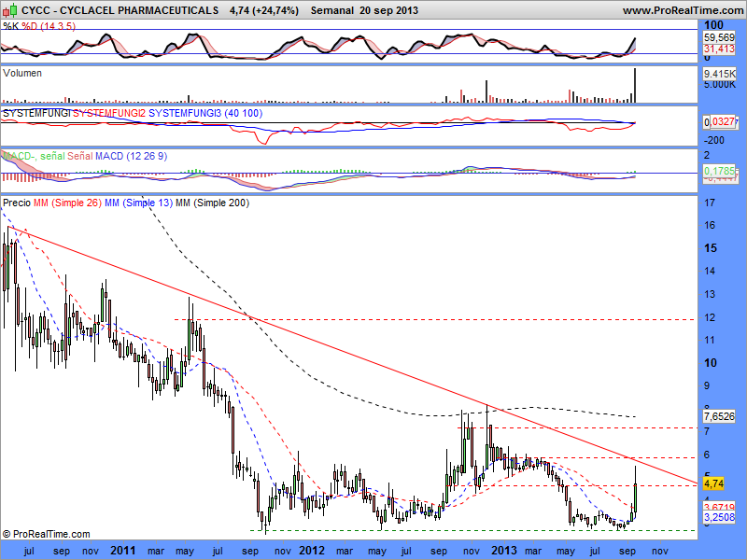Click the 2012 year label on time axis
The height and width of the screenshot is (560, 747).
coord(312,551)
